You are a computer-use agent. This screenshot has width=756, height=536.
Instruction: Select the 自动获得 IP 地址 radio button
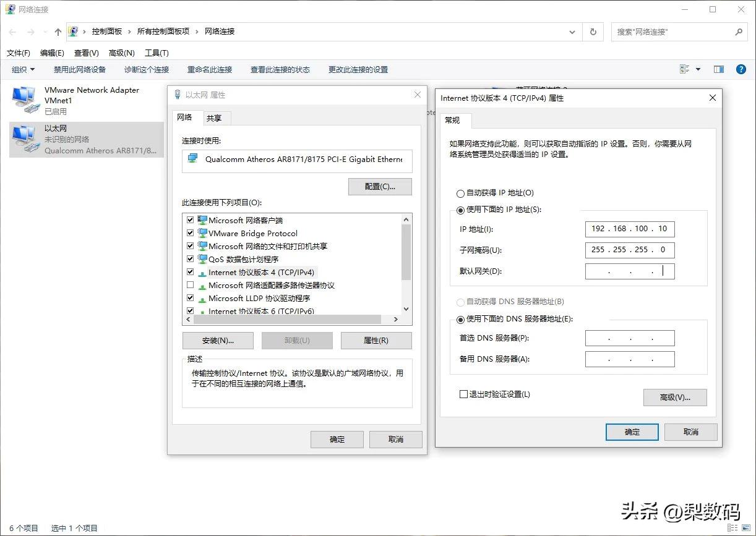(x=460, y=193)
